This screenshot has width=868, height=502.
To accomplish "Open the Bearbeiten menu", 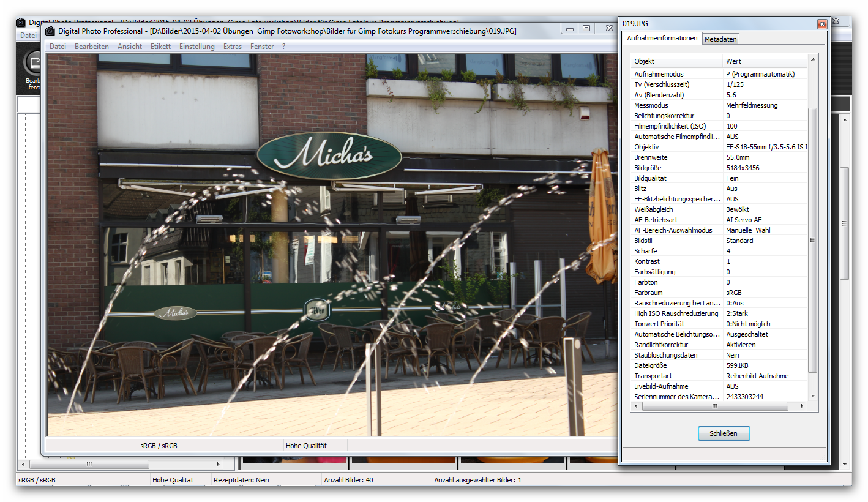I will tap(92, 47).
